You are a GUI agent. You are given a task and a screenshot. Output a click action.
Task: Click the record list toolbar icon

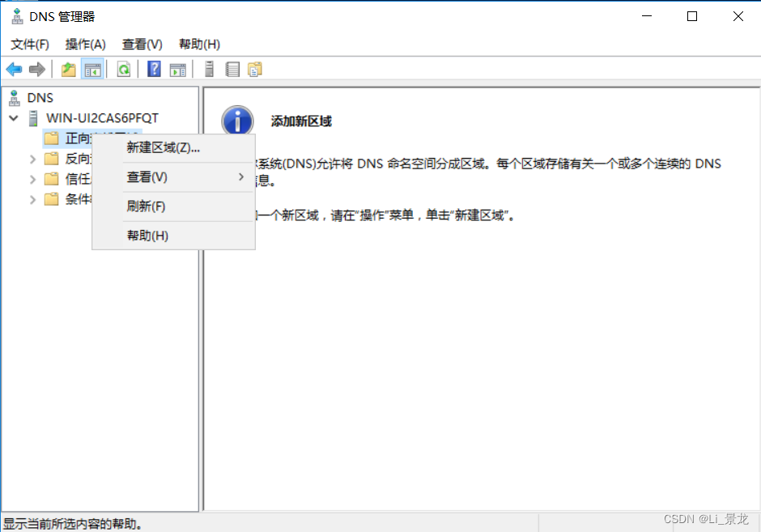click(232, 70)
